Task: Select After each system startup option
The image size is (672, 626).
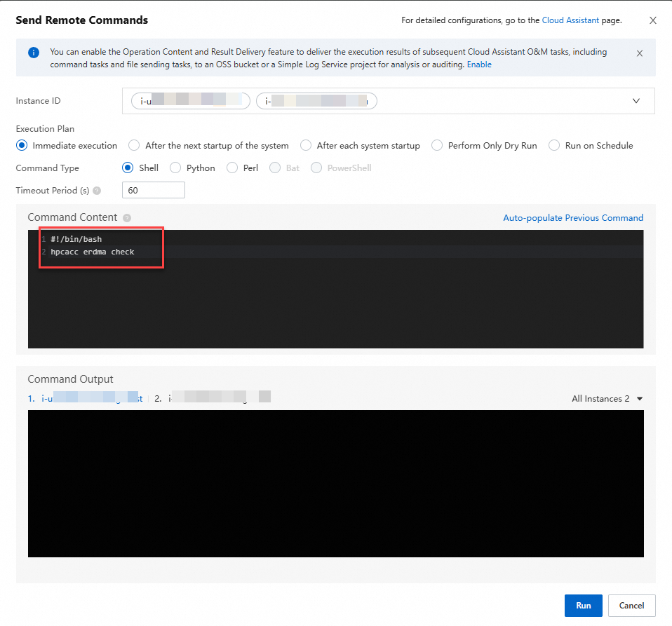Action: (306, 146)
